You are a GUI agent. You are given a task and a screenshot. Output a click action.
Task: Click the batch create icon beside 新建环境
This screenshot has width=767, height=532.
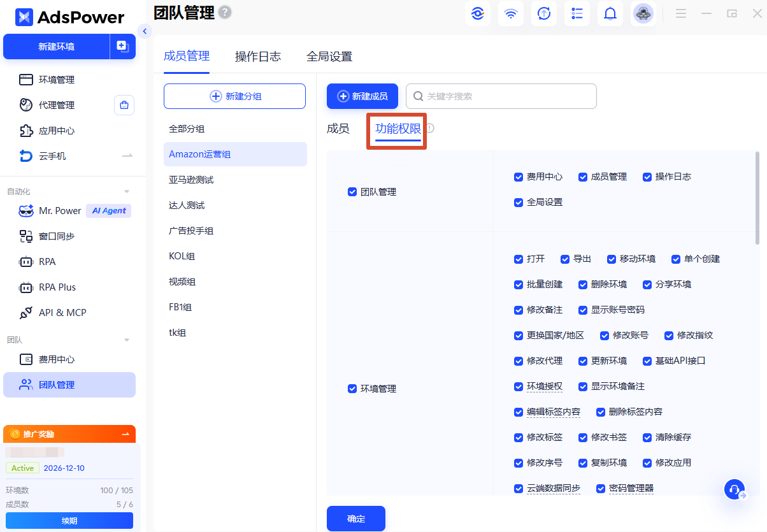pyautogui.click(x=123, y=47)
